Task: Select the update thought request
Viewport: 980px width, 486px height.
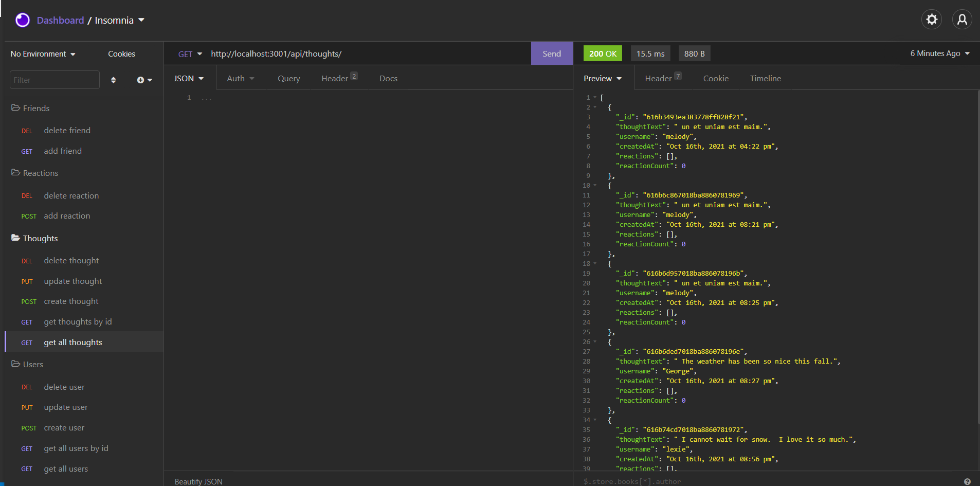Action: pos(84,281)
